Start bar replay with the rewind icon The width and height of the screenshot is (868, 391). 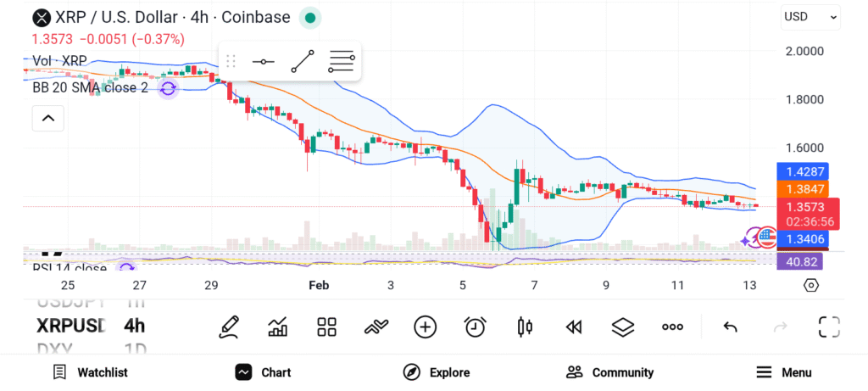(x=574, y=327)
